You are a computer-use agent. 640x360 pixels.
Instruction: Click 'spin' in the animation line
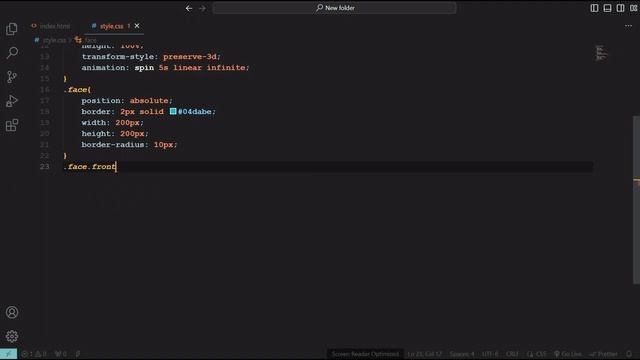point(144,67)
